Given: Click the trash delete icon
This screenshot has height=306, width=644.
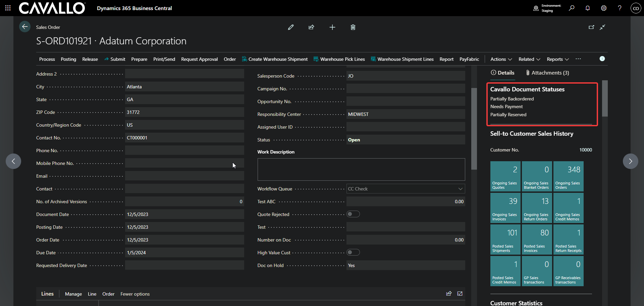Looking at the screenshot, I should click(353, 27).
